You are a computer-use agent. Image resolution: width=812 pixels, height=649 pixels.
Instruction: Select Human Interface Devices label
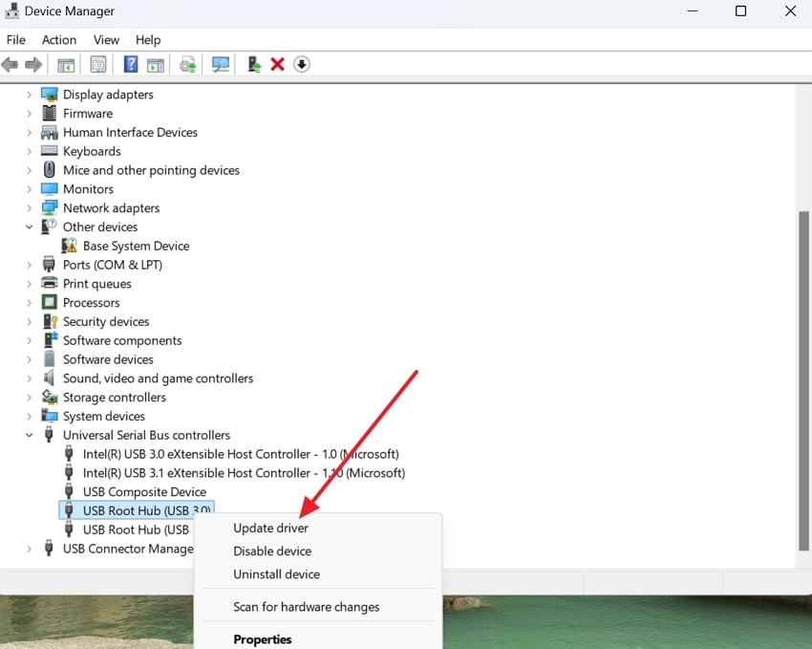[130, 132]
